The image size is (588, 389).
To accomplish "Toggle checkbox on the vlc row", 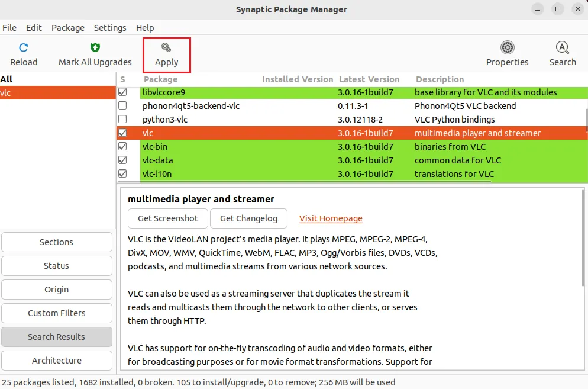I will pyautogui.click(x=122, y=133).
